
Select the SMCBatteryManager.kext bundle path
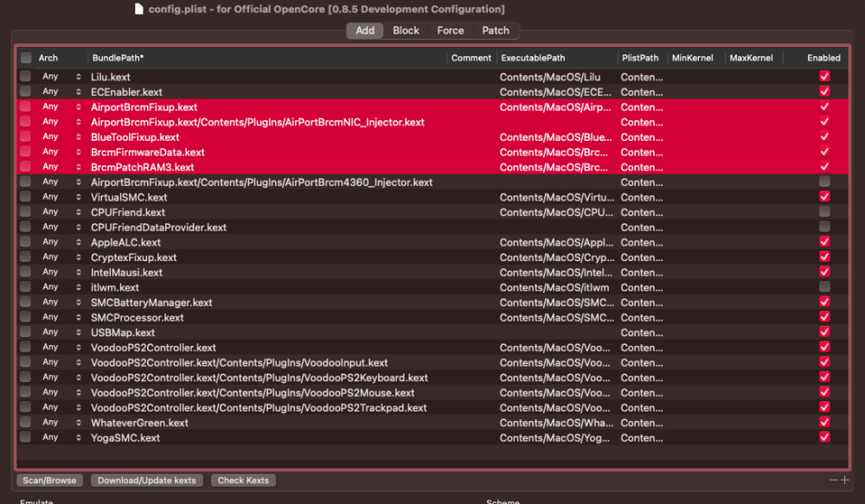pyautogui.click(x=151, y=303)
